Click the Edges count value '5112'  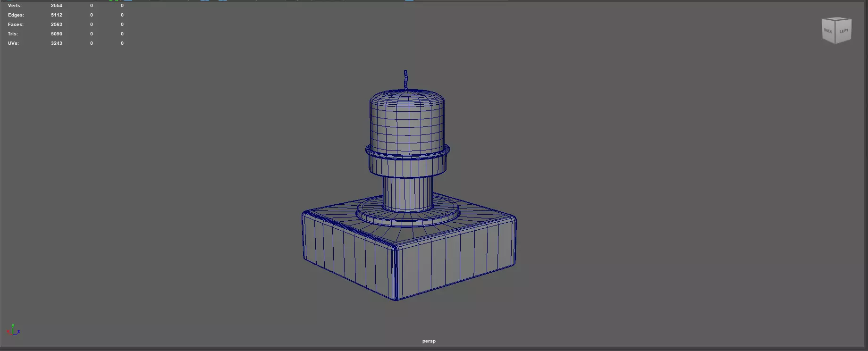57,15
